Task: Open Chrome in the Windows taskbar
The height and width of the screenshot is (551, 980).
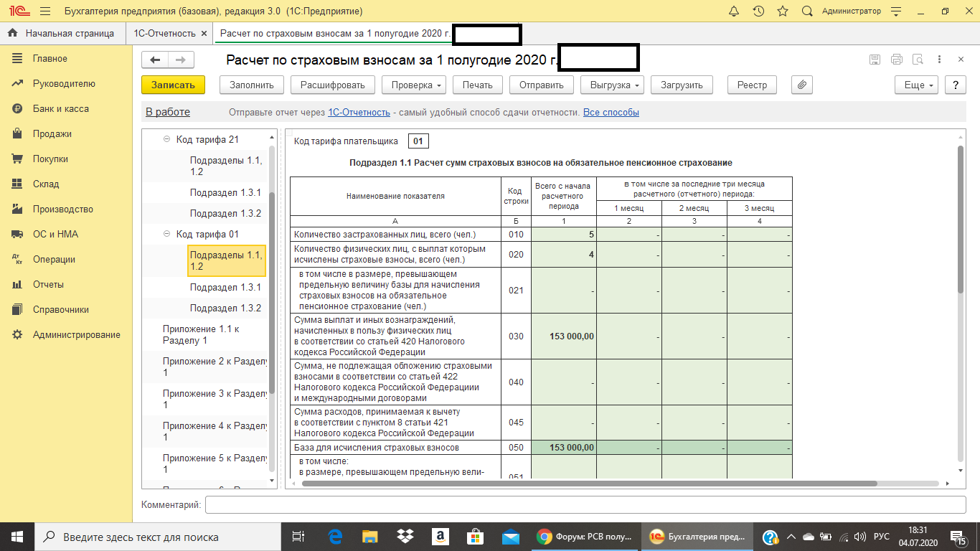Action: (x=585, y=537)
